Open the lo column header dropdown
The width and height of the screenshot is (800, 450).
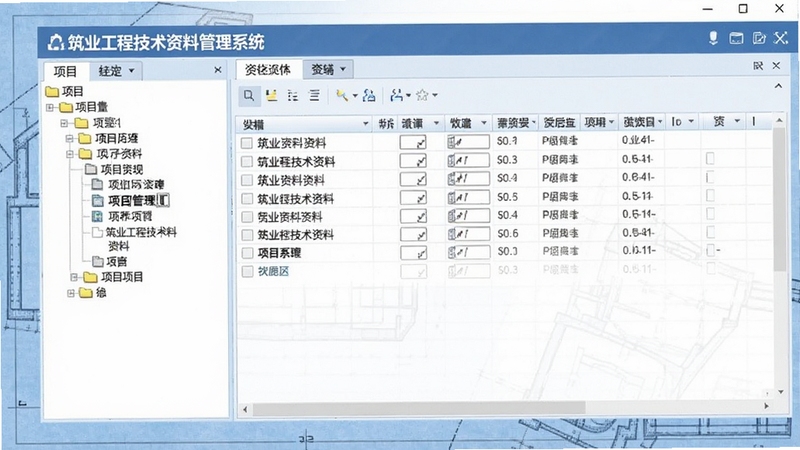(691, 121)
